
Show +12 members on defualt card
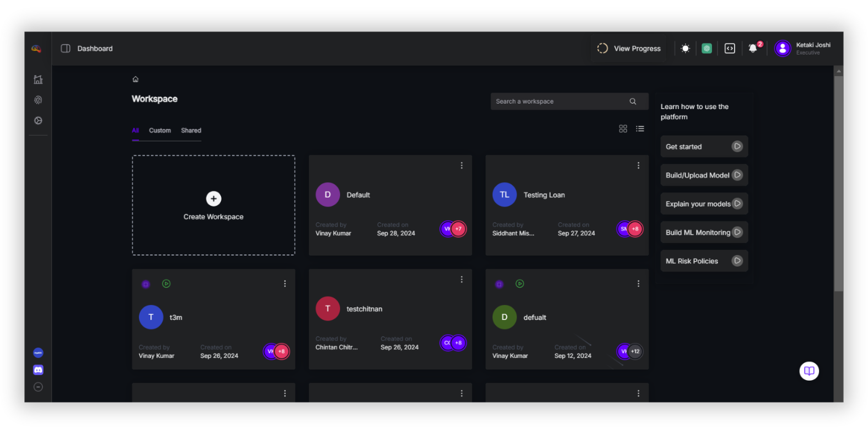635,351
